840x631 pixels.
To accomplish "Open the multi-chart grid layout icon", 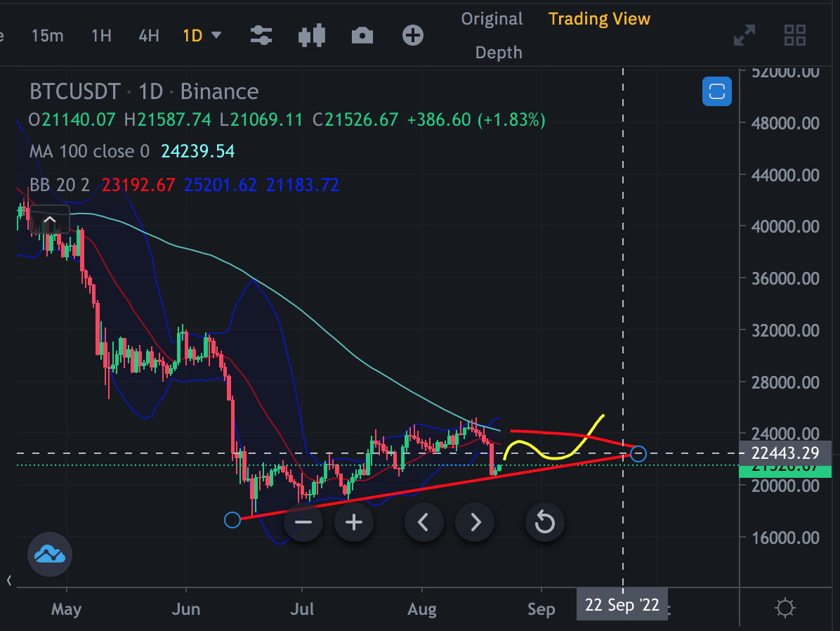I will pyautogui.click(x=794, y=35).
